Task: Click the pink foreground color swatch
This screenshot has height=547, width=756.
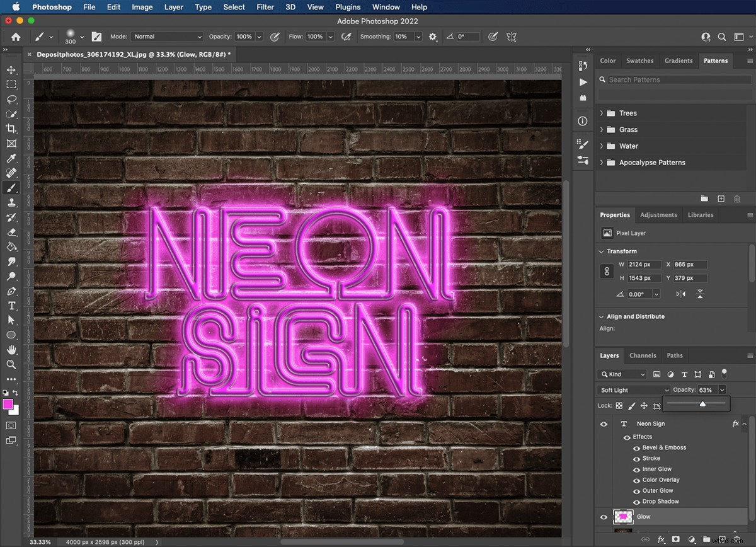Action: (x=9, y=405)
